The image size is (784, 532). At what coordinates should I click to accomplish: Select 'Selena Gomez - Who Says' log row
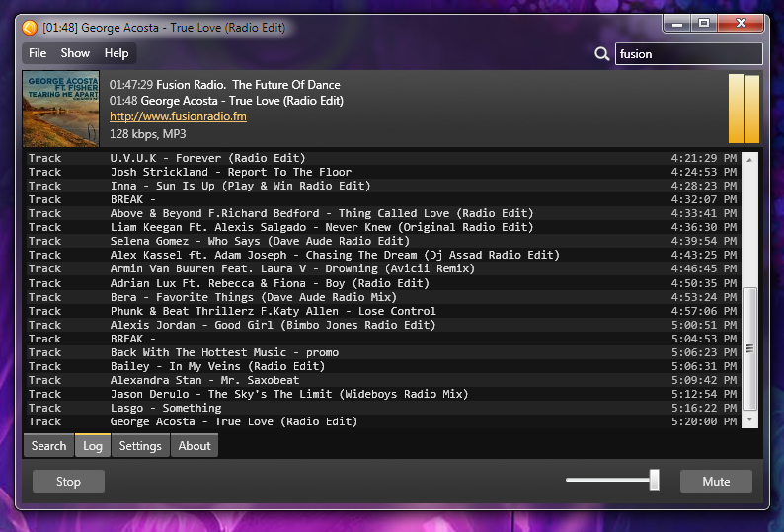point(383,241)
